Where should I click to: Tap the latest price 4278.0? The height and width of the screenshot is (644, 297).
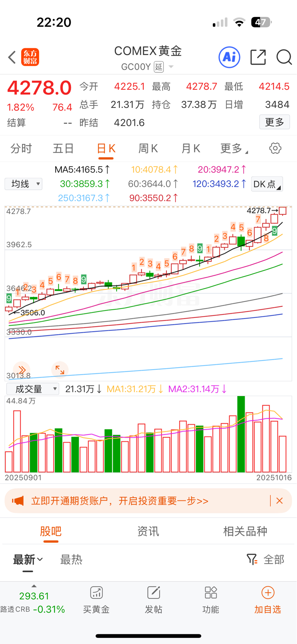[39, 88]
